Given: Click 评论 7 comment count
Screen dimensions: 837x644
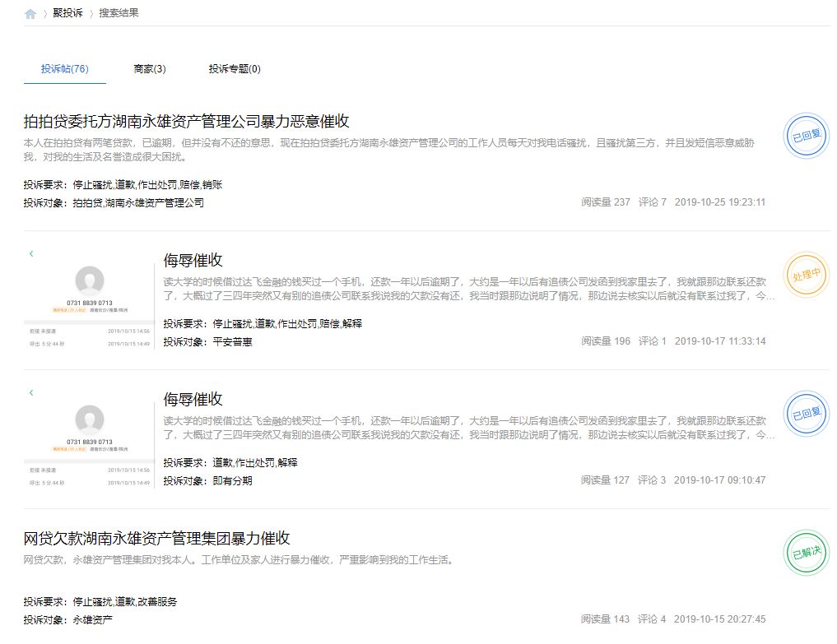Looking at the screenshot, I should pyautogui.click(x=653, y=202).
